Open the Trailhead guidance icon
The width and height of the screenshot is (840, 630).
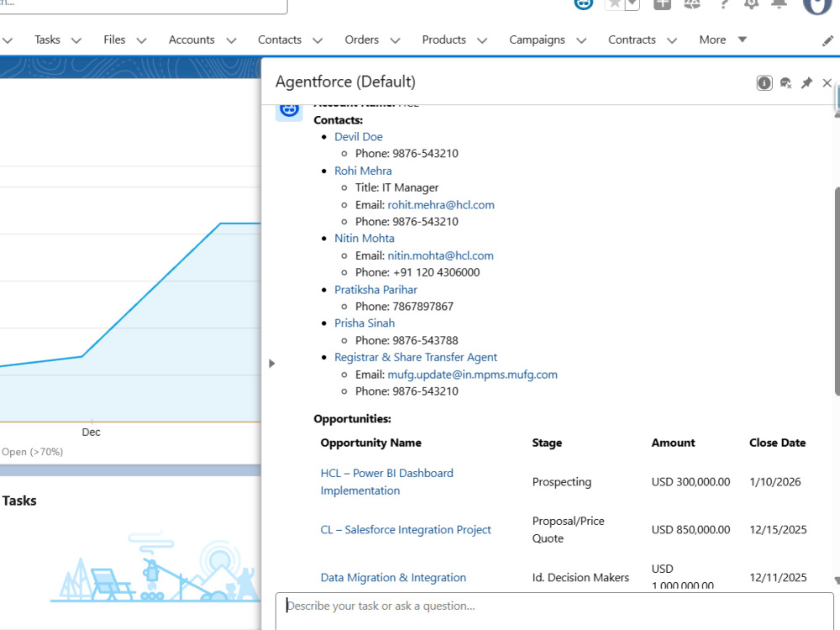(x=692, y=4)
